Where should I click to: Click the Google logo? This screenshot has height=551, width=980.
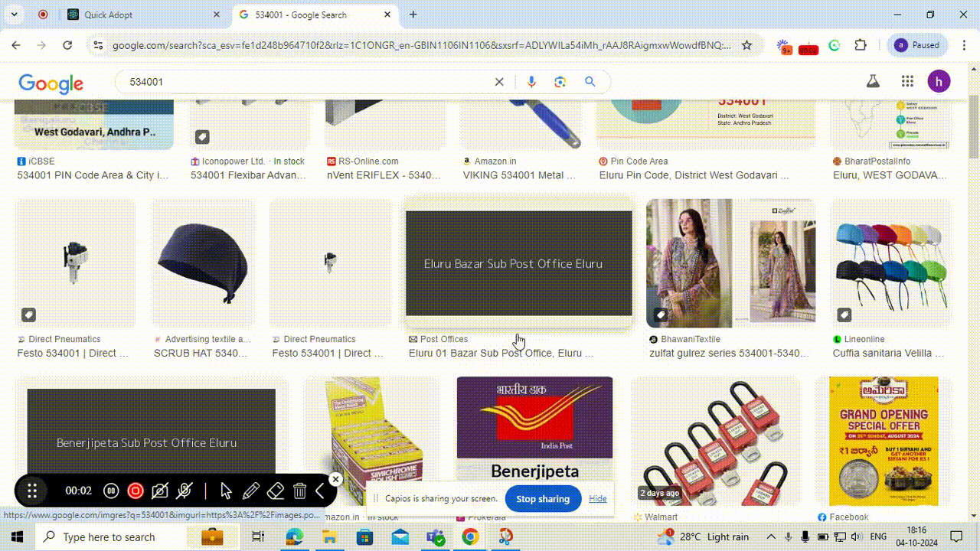click(x=51, y=83)
